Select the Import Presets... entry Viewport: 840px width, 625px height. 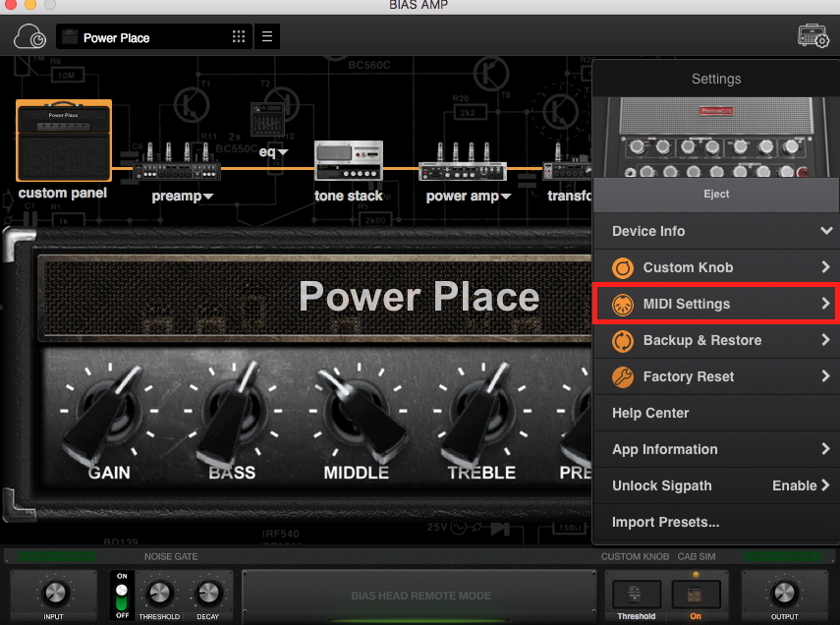pos(716,523)
